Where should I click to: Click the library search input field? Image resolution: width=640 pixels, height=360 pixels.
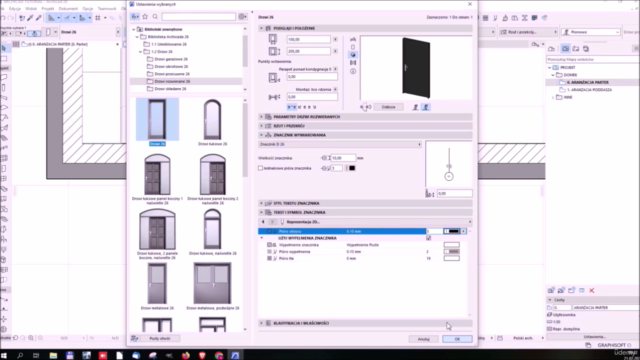tap(199, 17)
